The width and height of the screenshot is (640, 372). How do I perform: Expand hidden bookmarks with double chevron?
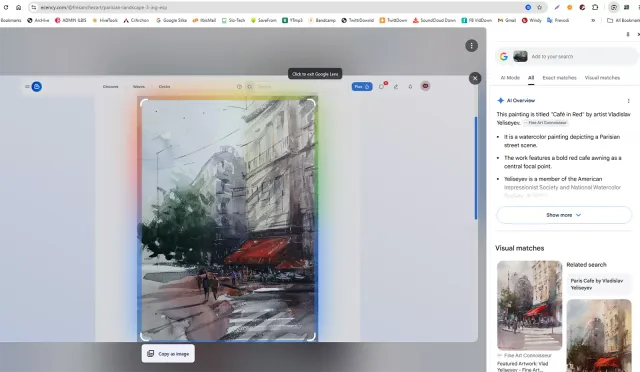point(593,20)
